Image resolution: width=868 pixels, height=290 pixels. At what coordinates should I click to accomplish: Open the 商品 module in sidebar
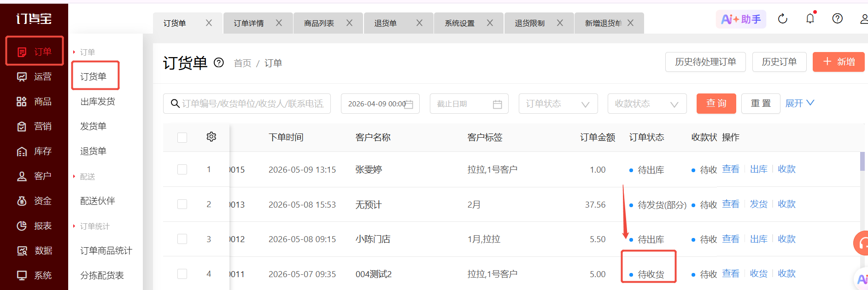[x=34, y=101]
